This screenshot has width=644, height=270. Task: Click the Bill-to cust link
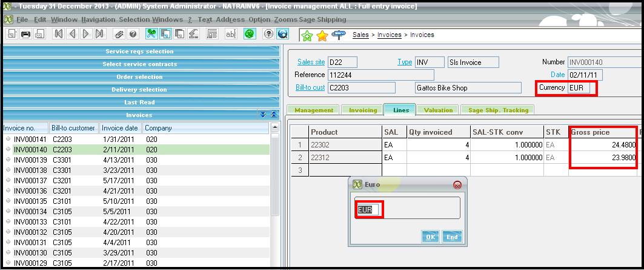[x=310, y=87]
